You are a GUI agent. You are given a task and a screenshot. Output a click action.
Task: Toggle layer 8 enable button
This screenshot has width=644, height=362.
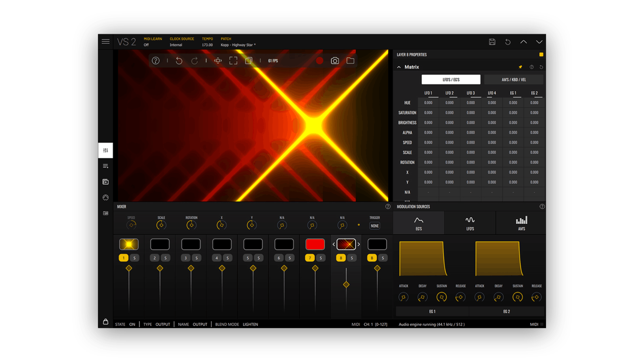341,258
